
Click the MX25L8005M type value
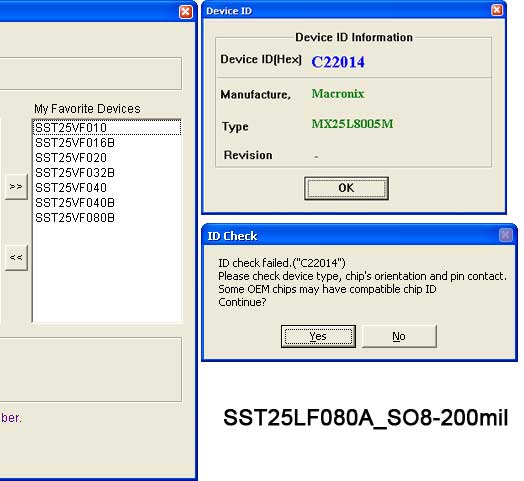[352, 124]
